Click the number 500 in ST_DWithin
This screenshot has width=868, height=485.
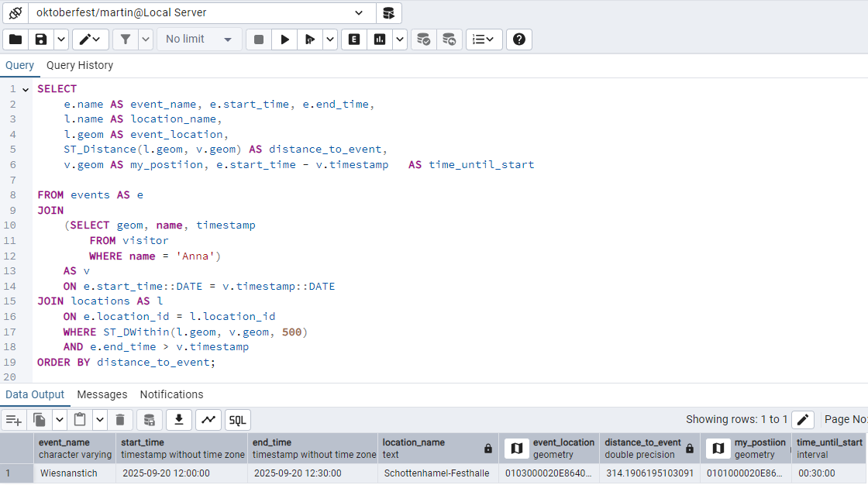291,332
